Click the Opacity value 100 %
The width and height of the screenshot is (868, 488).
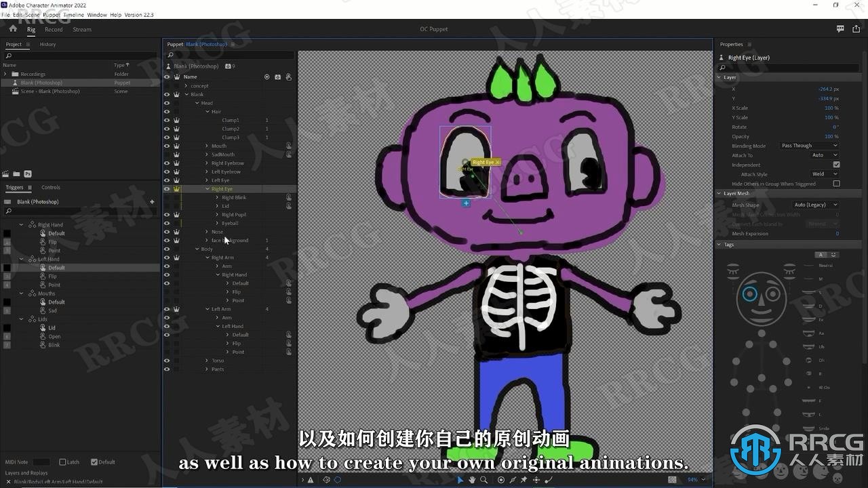click(x=831, y=136)
